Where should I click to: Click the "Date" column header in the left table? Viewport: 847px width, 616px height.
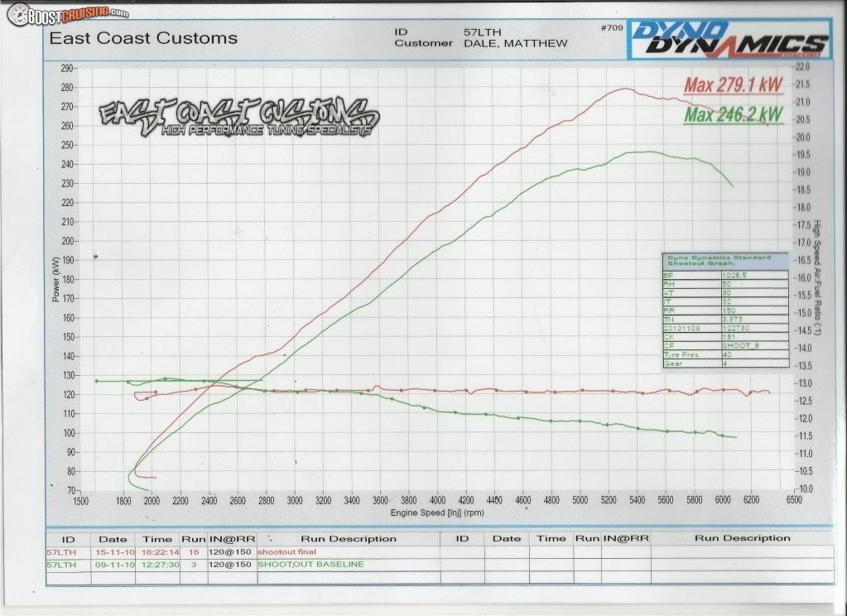[113, 539]
